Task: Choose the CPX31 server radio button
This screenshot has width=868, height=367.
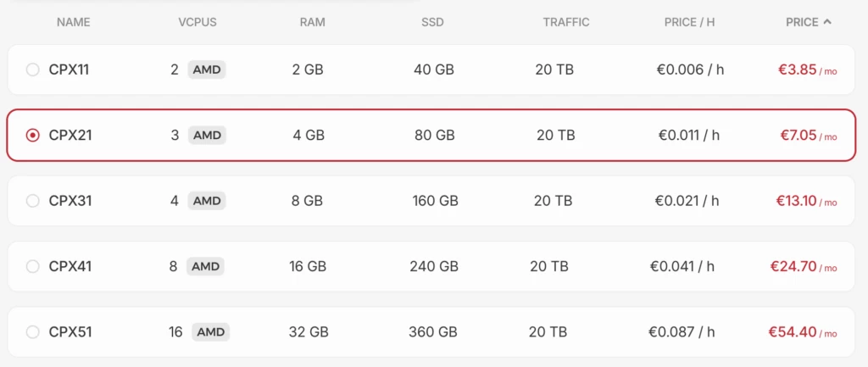Action: pos(33,201)
